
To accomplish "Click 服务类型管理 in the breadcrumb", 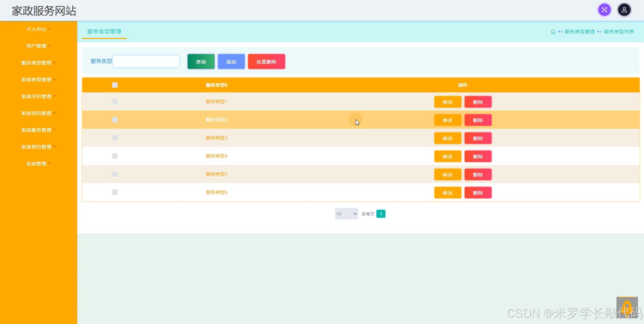I will click(x=580, y=32).
